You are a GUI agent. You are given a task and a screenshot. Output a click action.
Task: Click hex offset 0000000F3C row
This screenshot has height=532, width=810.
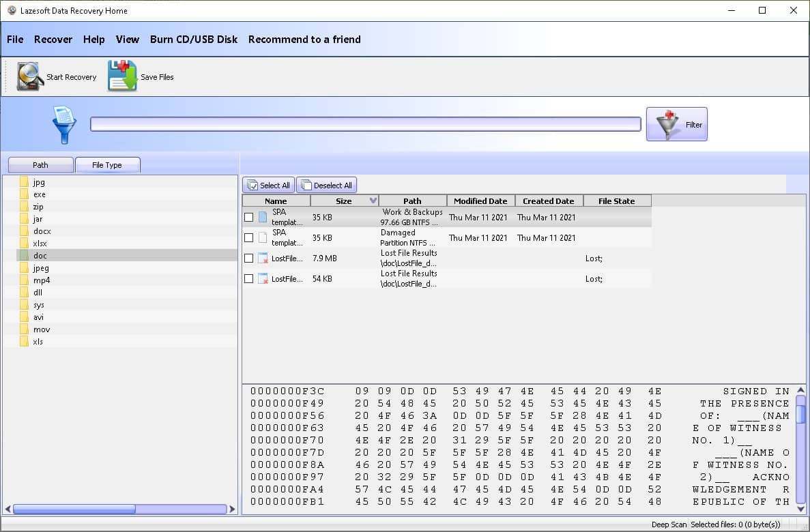click(x=287, y=391)
